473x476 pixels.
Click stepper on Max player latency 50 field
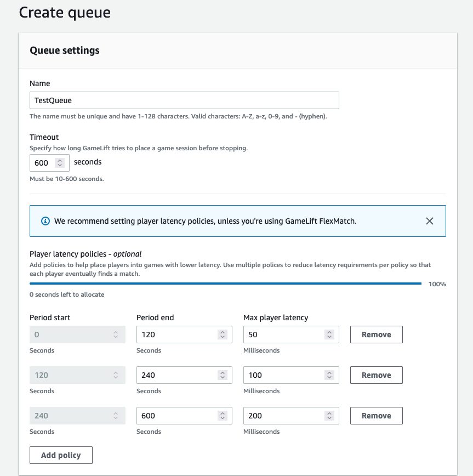pyautogui.click(x=329, y=335)
